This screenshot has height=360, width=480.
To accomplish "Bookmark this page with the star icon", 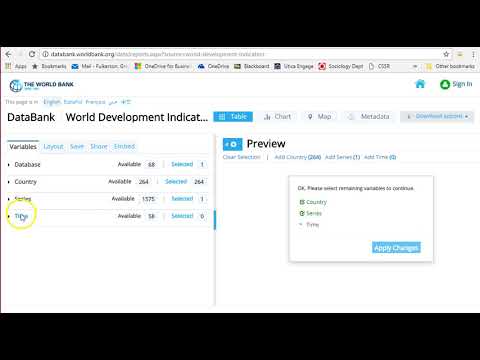I will coord(446,54).
